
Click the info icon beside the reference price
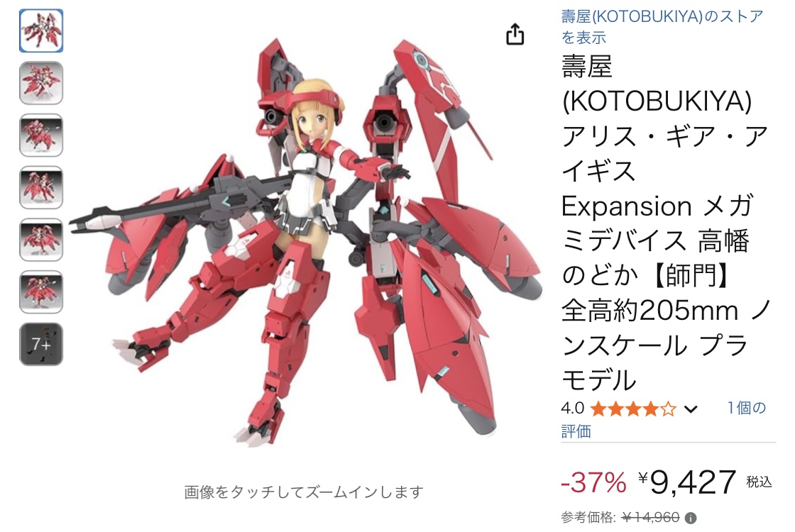[690, 518]
